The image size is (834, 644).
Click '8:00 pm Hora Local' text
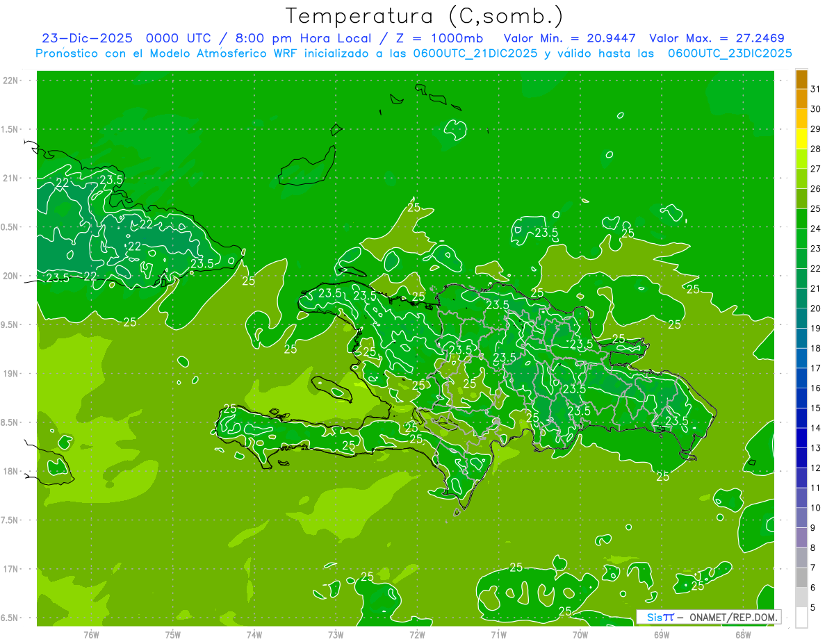(x=300, y=38)
